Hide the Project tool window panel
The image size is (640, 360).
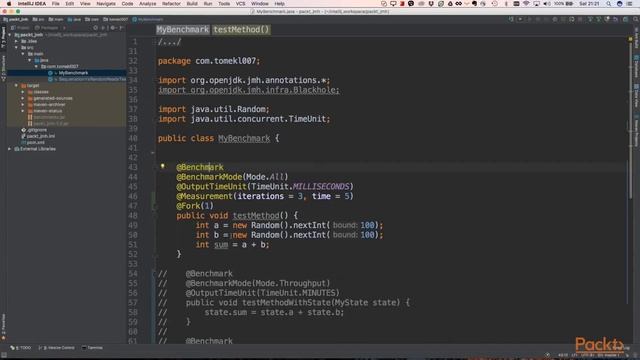[121, 28]
